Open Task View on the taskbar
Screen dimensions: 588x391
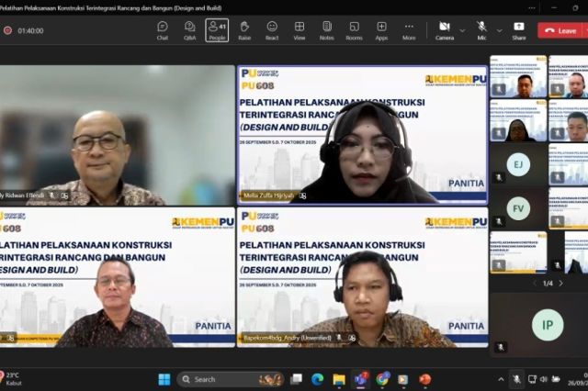(x=296, y=379)
